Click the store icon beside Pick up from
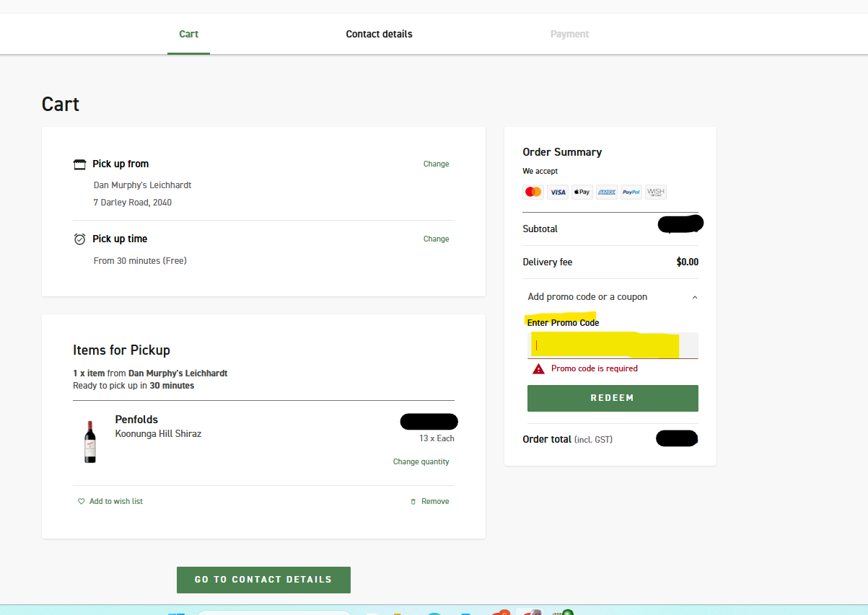 coord(80,164)
